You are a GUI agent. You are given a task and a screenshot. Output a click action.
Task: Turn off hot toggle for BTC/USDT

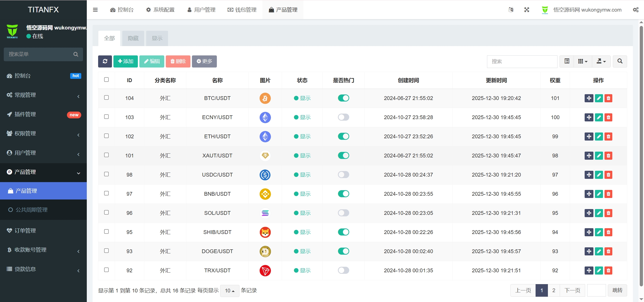tap(343, 98)
